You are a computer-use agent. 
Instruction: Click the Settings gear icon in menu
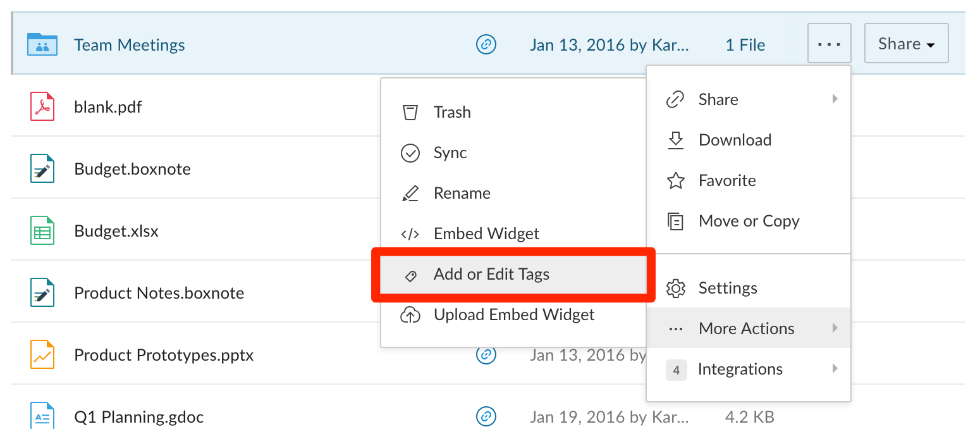pyautogui.click(x=676, y=289)
